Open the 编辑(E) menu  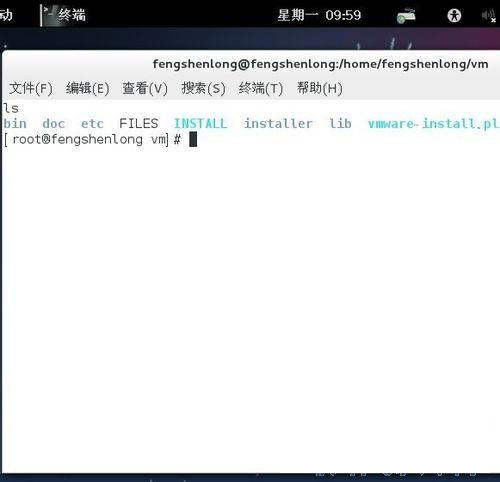87,88
